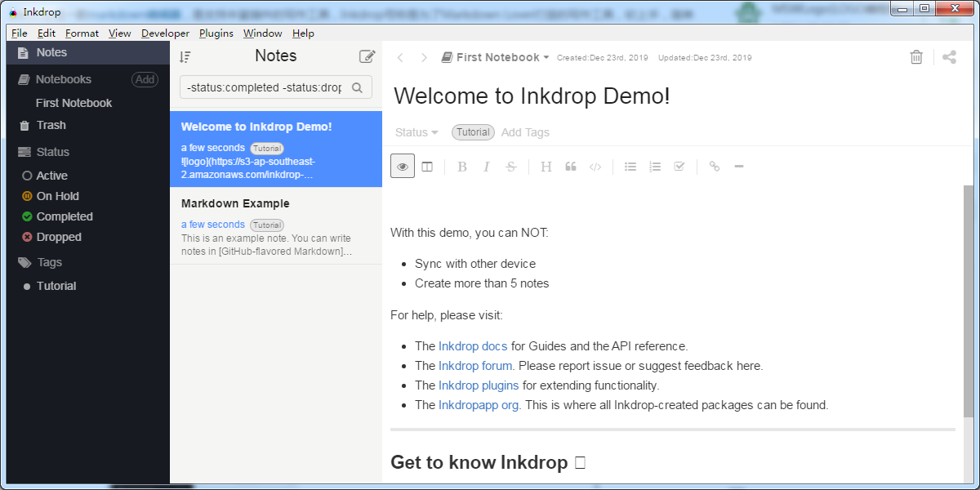Open Notes in sidebar
The width and height of the screenshot is (980, 490).
(x=88, y=52)
